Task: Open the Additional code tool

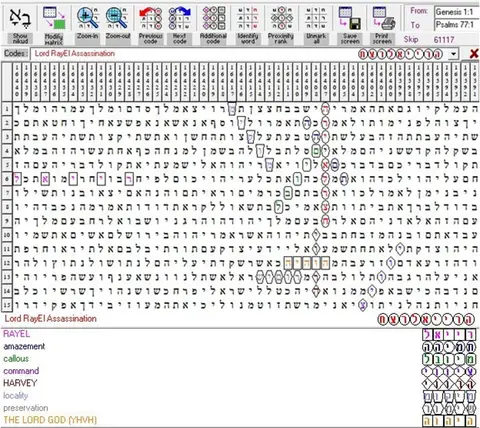Action: [x=214, y=18]
